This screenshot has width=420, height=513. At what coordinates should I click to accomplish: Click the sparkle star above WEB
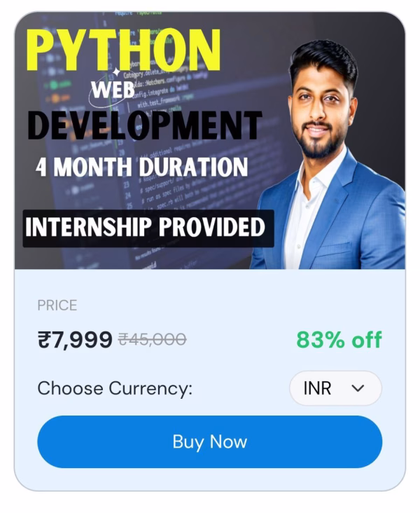116,74
